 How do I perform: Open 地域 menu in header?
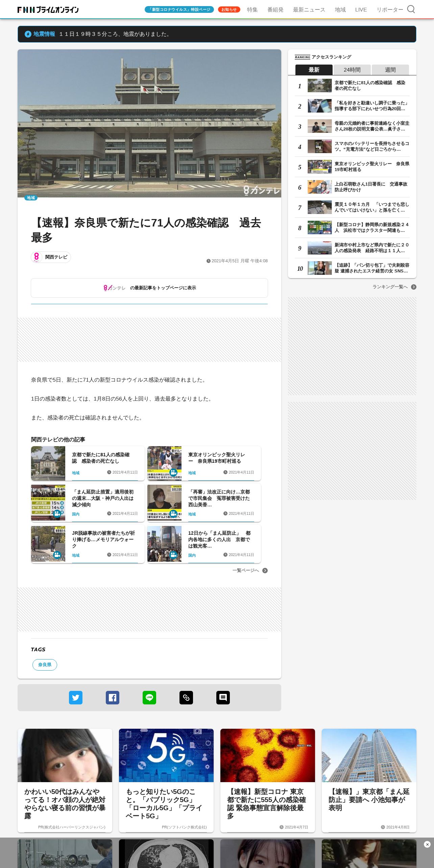pyautogui.click(x=340, y=10)
